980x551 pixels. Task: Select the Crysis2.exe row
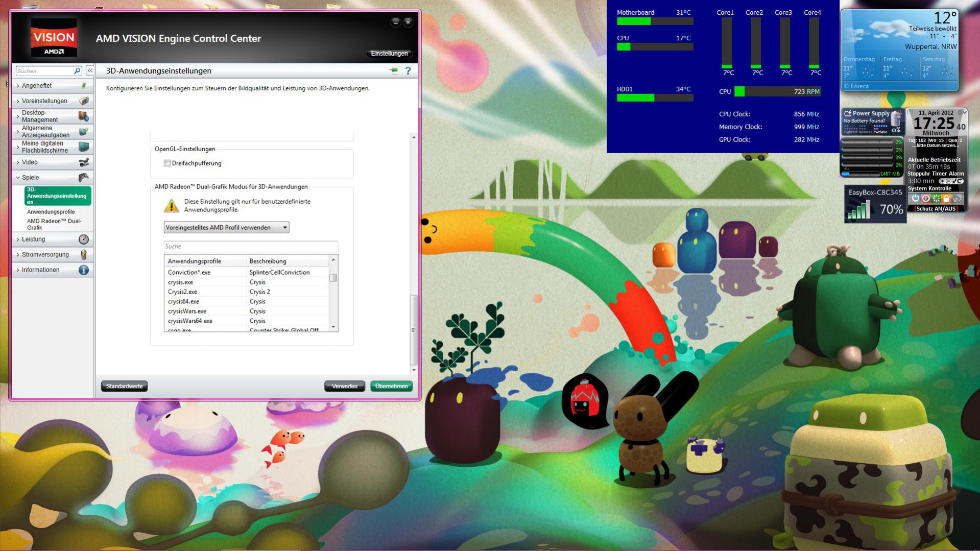coord(247,292)
